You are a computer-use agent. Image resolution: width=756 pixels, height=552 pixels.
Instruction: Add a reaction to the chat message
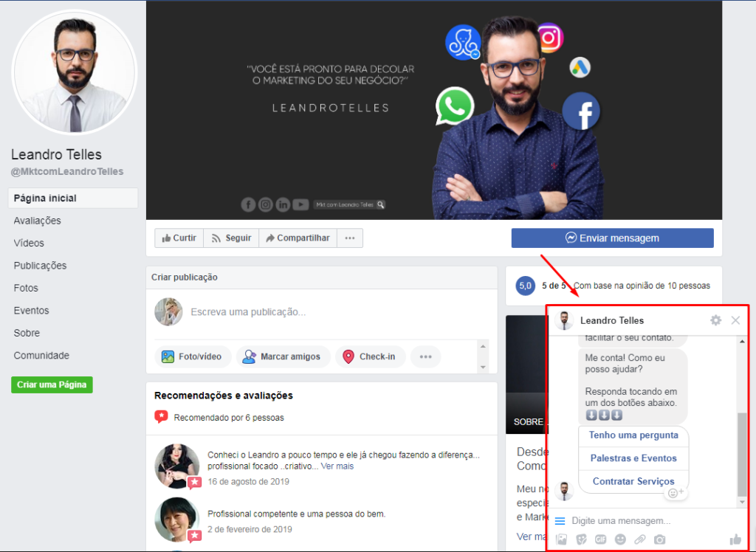(x=676, y=493)
